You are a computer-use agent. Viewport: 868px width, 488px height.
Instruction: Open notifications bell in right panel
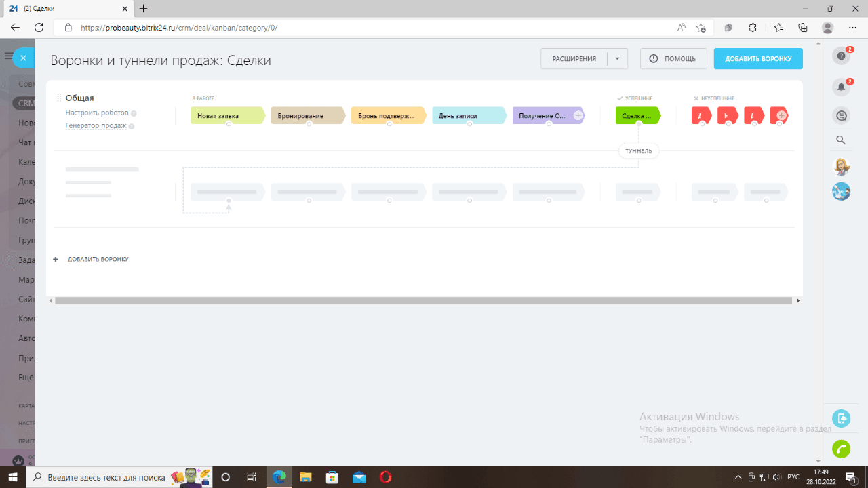coord(841,87)
